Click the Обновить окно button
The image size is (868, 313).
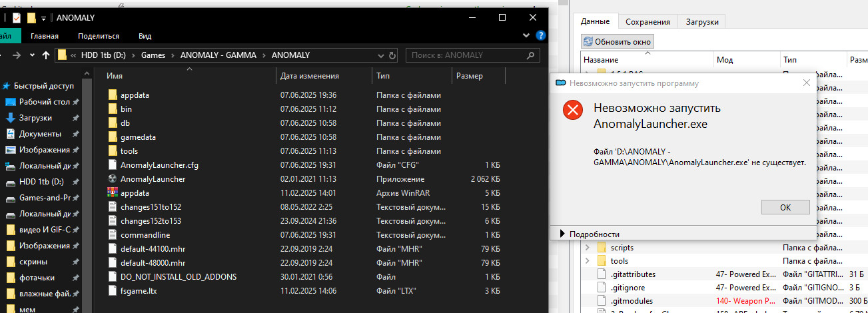618,41
